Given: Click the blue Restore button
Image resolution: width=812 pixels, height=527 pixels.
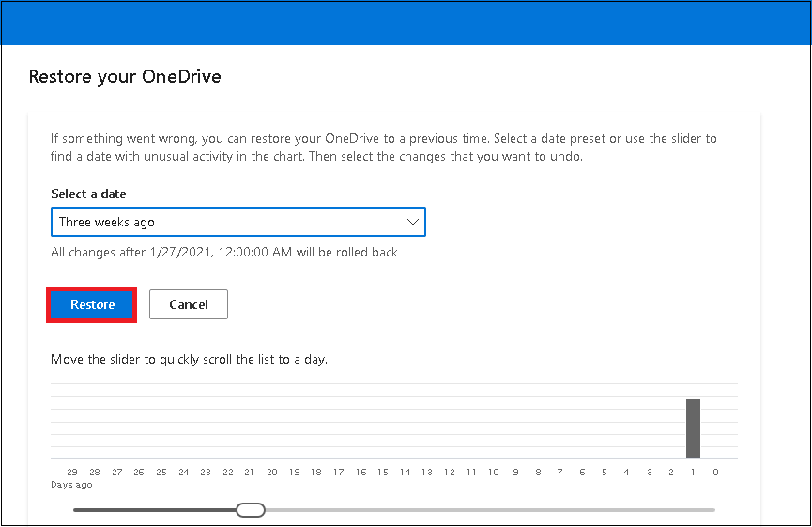Looking at the screenshot, I should click(x=92, y=304).
